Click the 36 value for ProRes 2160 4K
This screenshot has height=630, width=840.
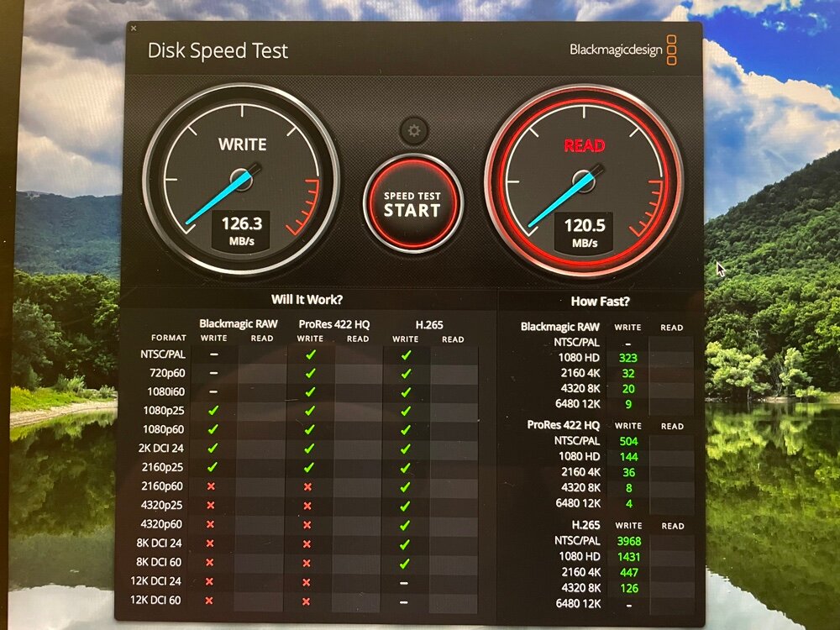click(628, 472)
